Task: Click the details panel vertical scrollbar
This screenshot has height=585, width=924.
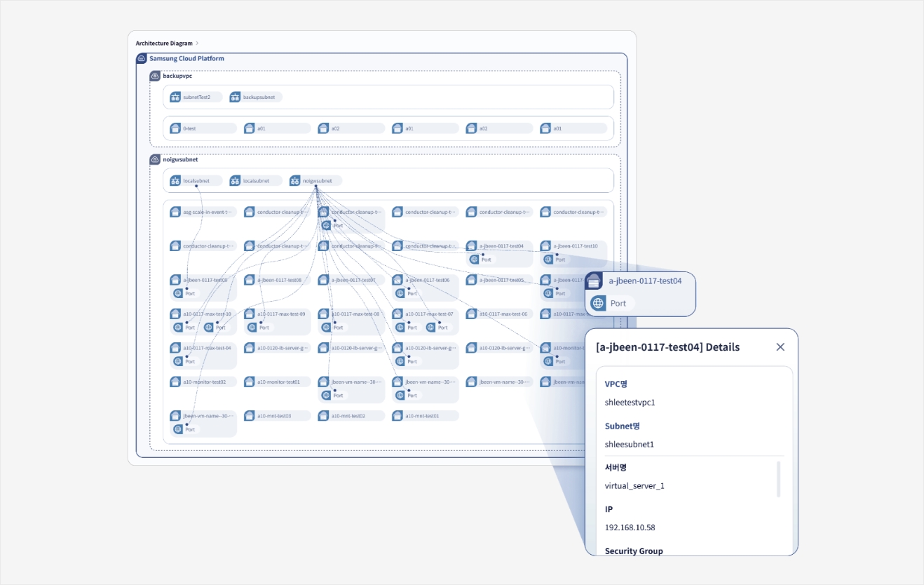Action: click(779, 479)
